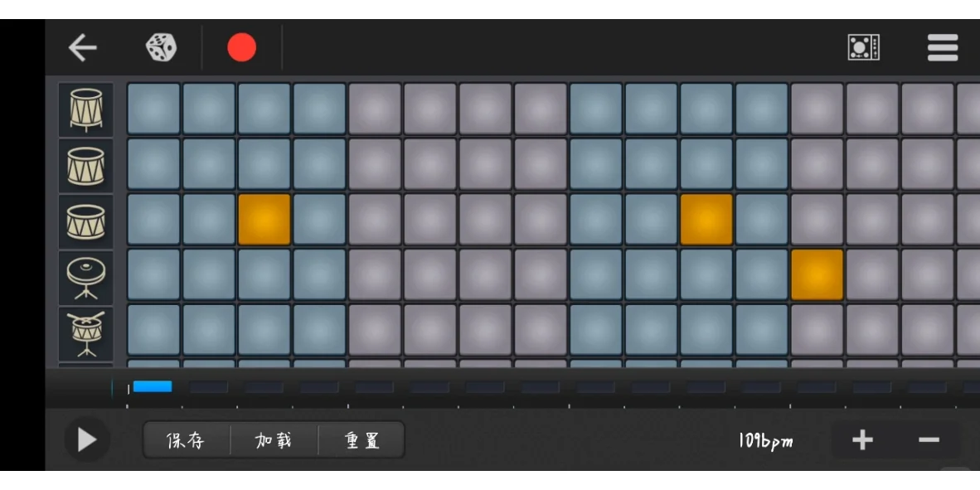Tap the back arrow icon

tap(83, 47)
